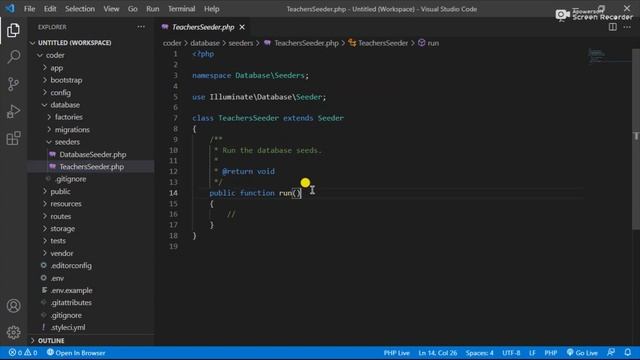Click seeders in the breadcrumb path
The image size is (640, 360).
click(240, 43)
